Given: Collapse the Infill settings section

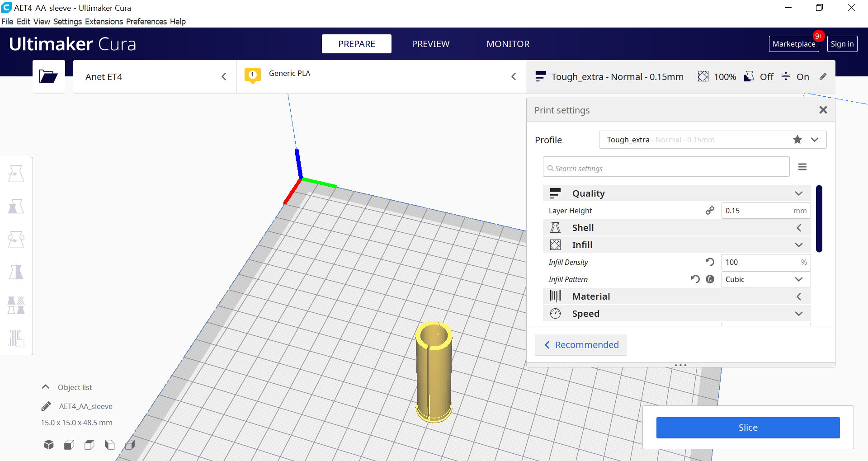Looking at the screenshot, I should point(677,245).
